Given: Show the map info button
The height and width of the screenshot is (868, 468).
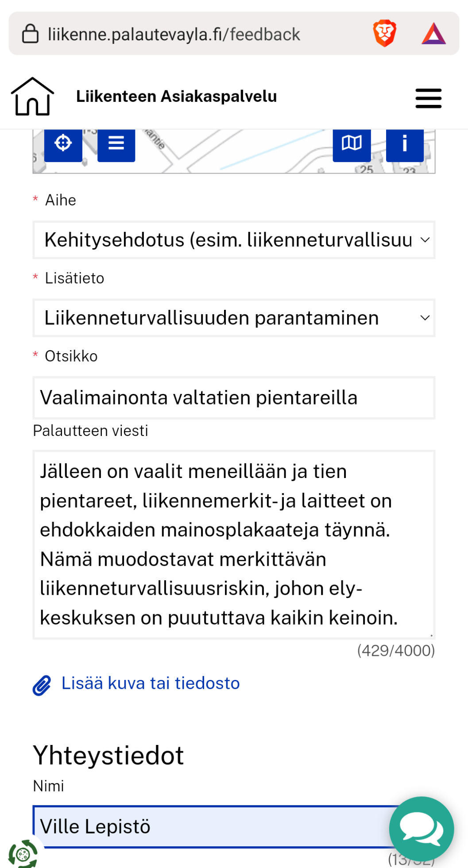Looking at the screenshot, I should click(x=405, y=144).
